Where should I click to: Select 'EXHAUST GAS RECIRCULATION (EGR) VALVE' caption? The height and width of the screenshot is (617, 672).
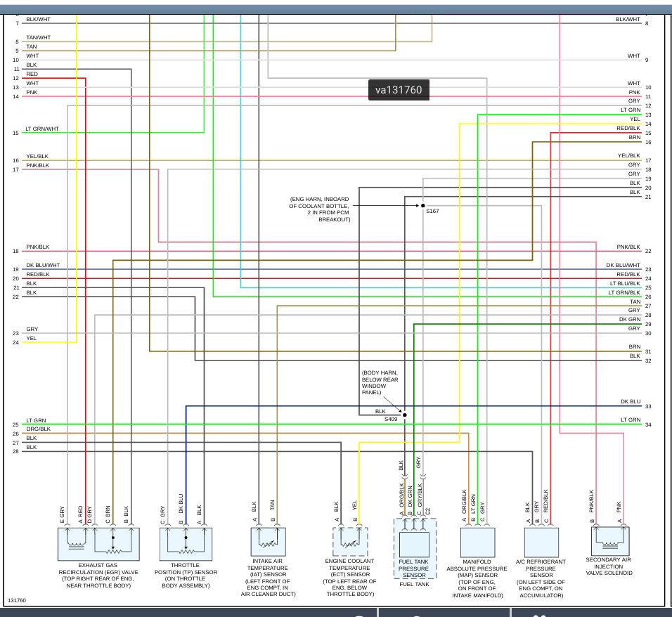point(98,576)
